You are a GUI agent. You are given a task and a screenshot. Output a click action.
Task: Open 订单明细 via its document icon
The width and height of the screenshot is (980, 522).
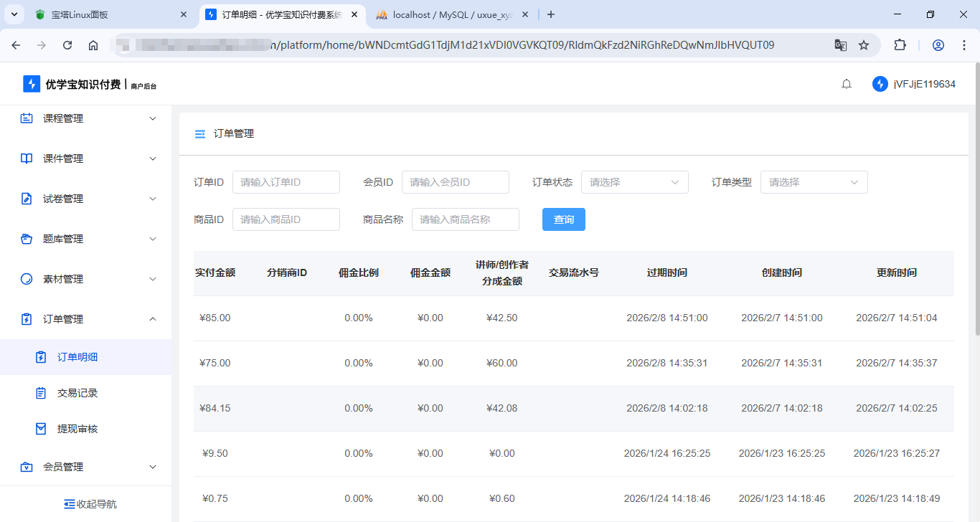coord(41,356)
